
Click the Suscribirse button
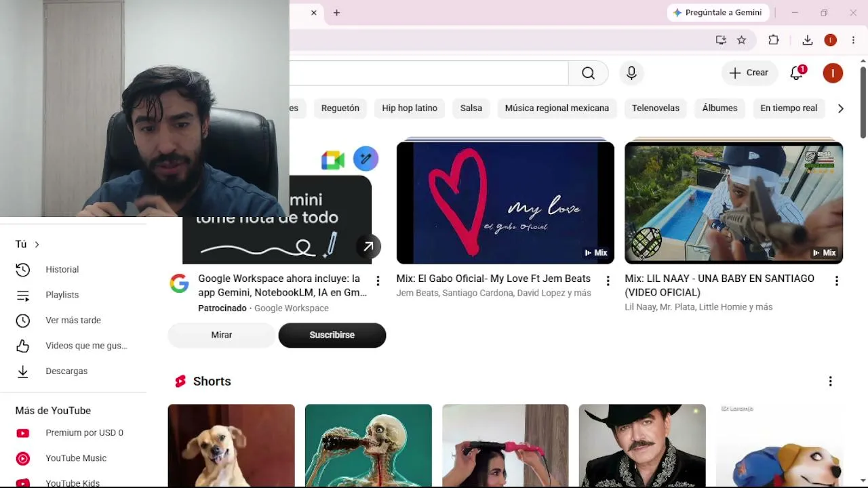click(332, 335)
